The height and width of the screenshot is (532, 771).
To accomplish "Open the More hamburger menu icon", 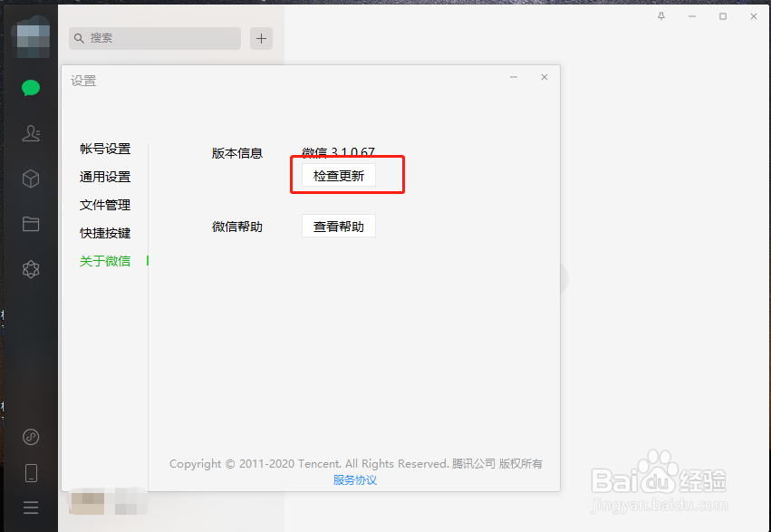I will [x=31, y=508].
